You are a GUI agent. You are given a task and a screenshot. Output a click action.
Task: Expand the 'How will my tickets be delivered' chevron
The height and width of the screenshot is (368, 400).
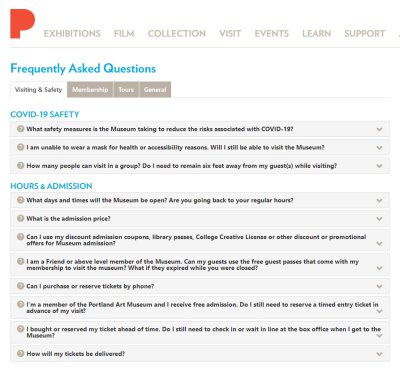click(x=379, y=354)
